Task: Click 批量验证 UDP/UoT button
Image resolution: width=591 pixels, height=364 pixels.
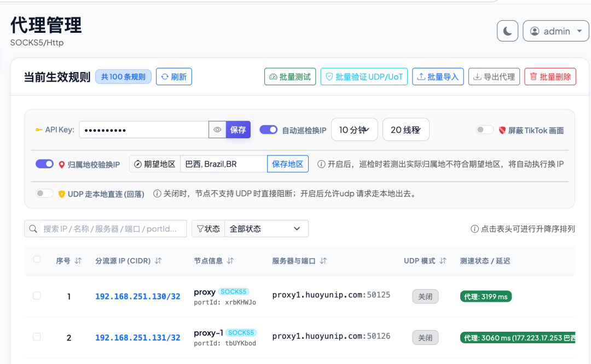Action: click(364, 77)
